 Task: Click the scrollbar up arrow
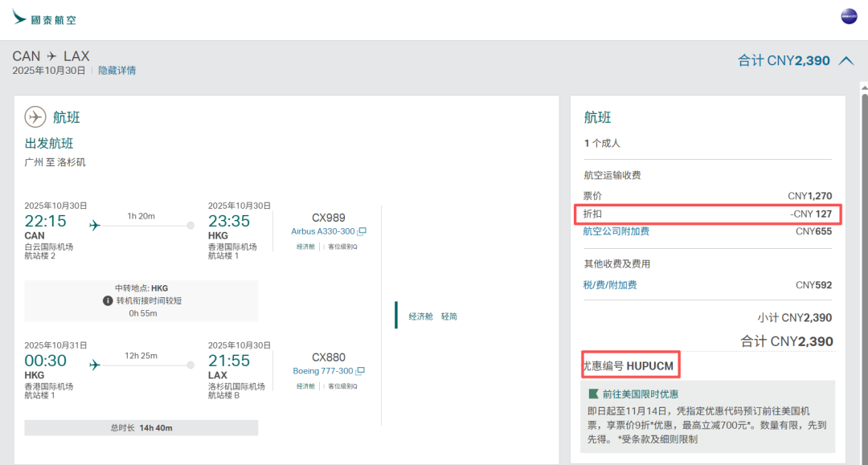(863, 87)
